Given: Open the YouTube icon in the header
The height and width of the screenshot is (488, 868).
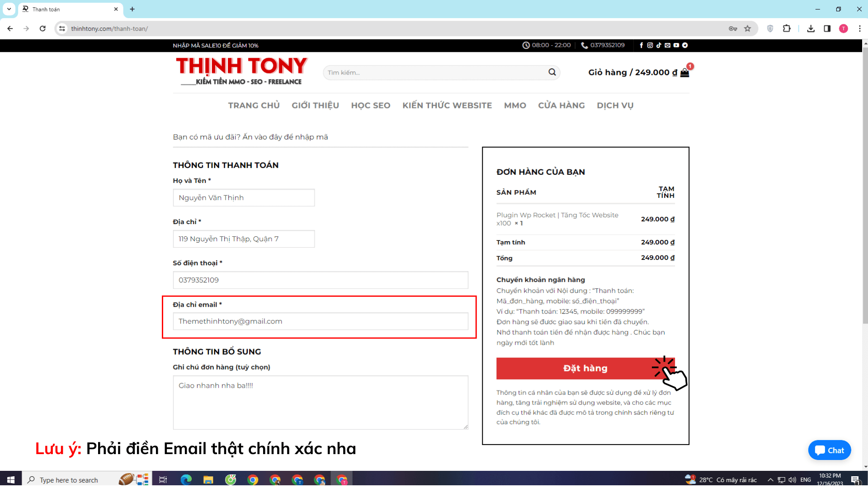Looking at the screenshot, I should point(676,45).
